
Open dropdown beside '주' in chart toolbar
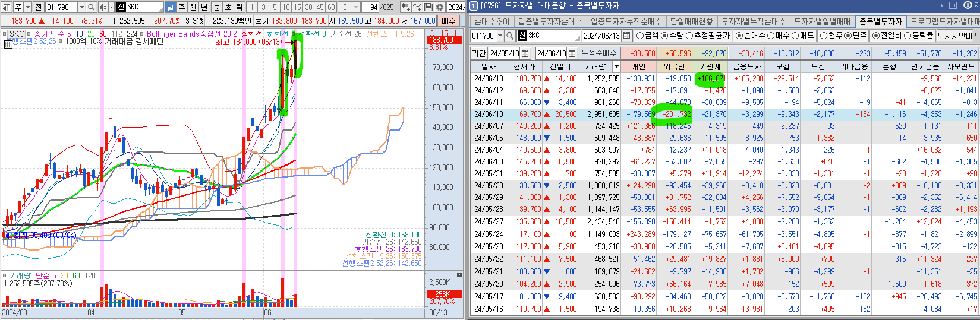coord(27,7)
